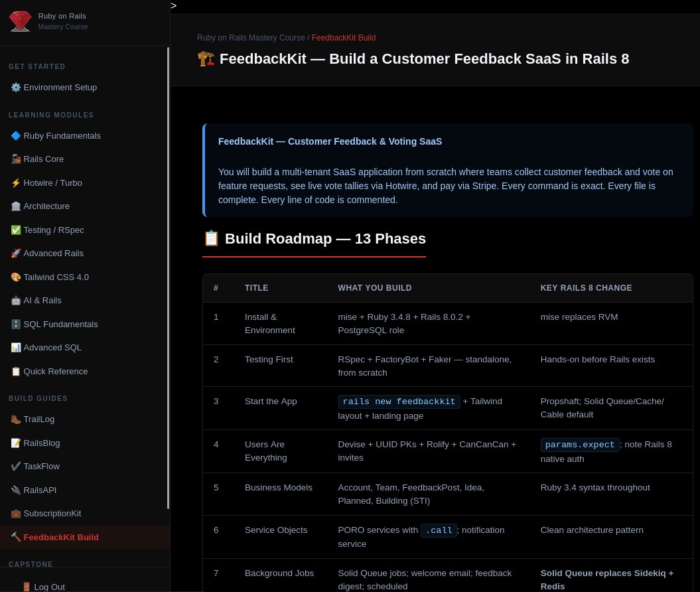The height and width of the screenshot is (592, 700).
Task: Click the 'Background Jobs' table cell
Action: point(281,575)
